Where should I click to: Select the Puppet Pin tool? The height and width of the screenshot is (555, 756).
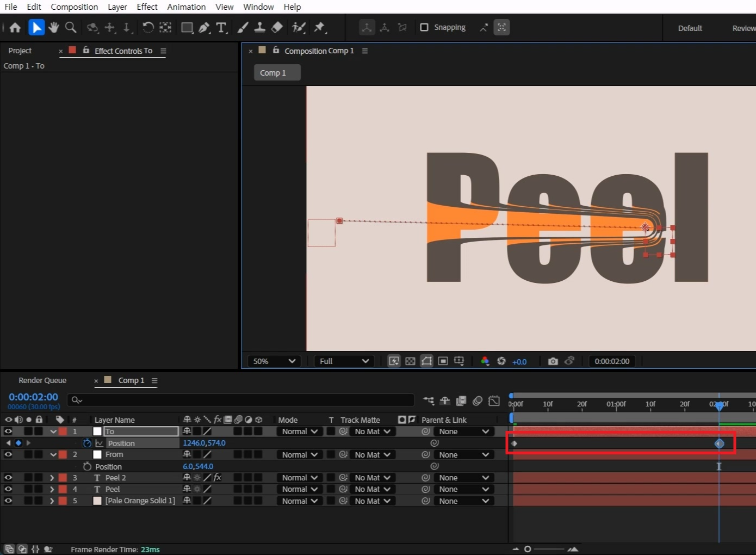coord(320,27)
